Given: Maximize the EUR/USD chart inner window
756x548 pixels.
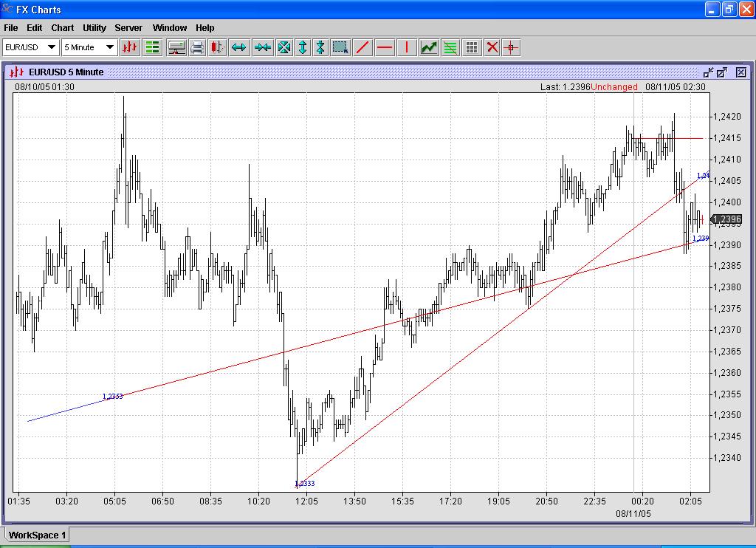Looking at the screenshot, I should pyautogui.click(x=722, y=72).
